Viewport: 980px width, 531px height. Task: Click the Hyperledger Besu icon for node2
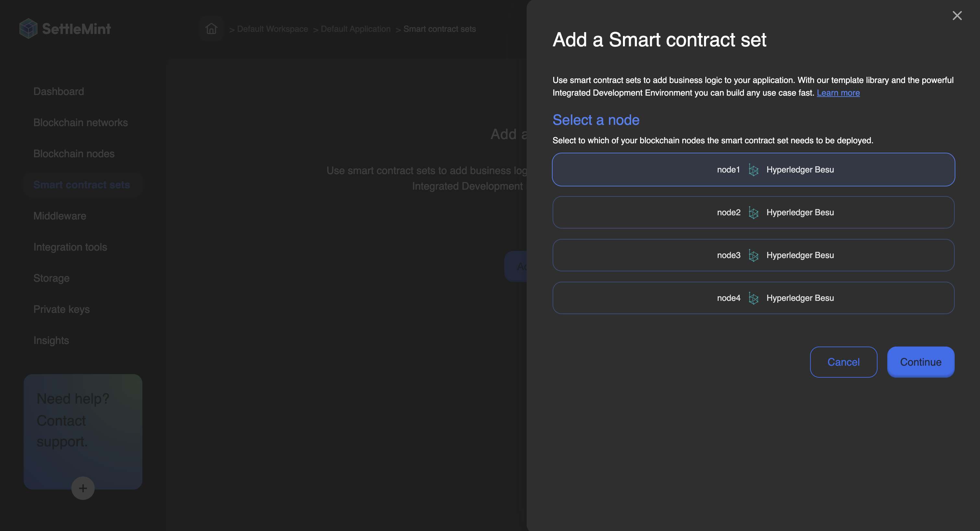(754, 212)
